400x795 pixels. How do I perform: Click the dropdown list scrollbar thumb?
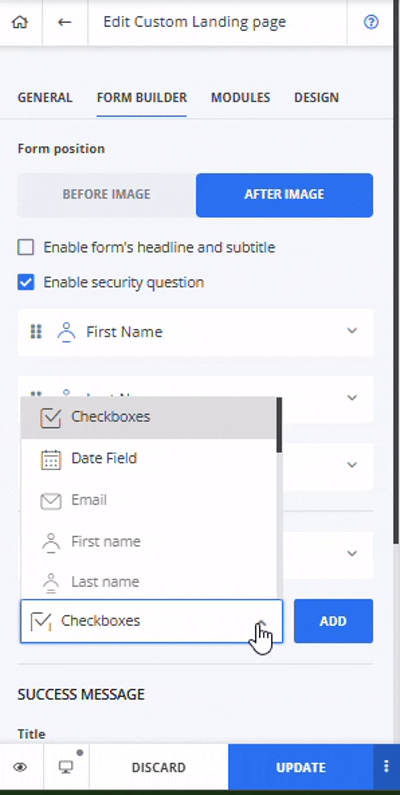pos(279,425)
